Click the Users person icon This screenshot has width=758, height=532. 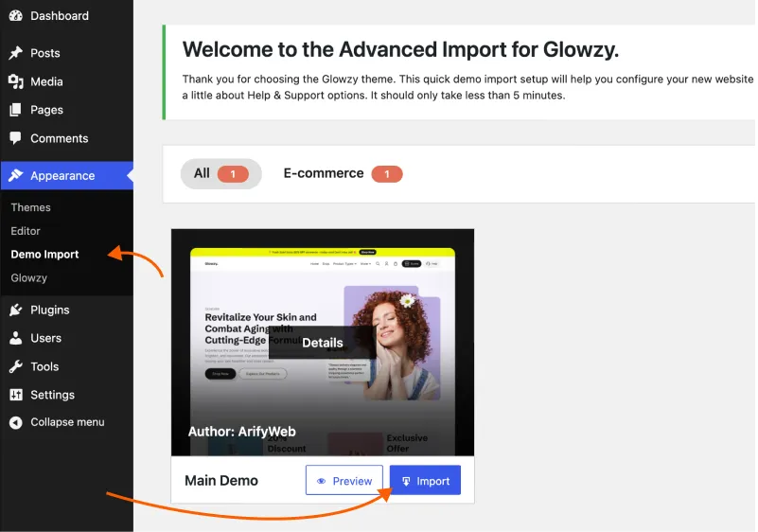15,338
